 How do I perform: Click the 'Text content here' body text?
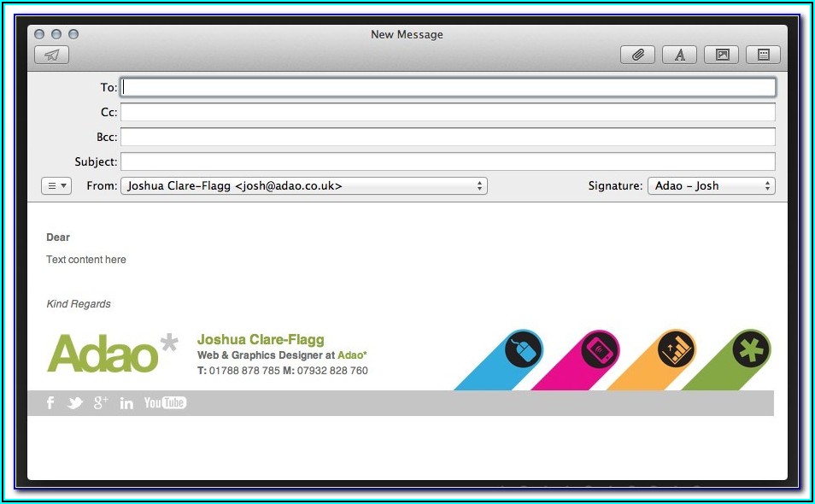[x=86, y=260]
